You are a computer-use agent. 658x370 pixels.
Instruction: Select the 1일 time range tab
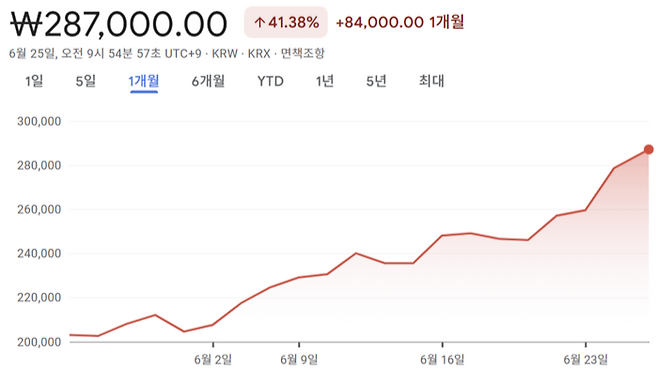pyautogui.click(x=34, y=81)
